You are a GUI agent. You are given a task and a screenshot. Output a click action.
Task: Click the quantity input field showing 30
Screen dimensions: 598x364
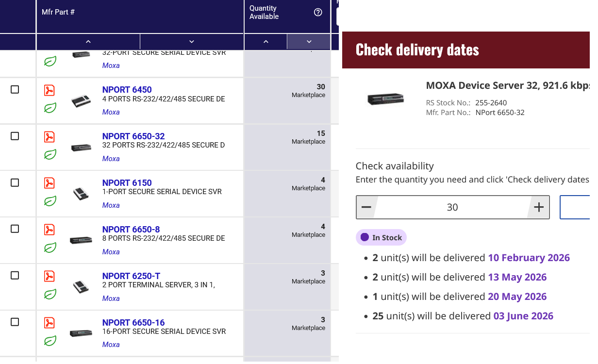452,207
